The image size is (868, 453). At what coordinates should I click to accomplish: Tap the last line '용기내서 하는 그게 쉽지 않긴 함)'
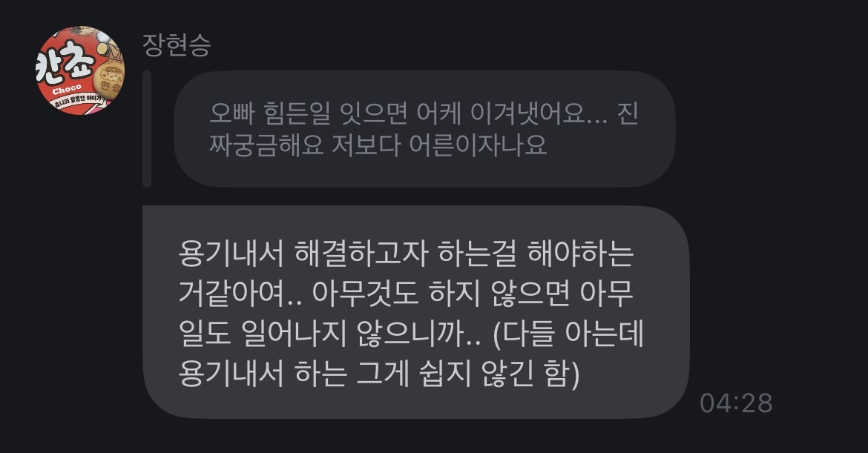click(379, 374)
